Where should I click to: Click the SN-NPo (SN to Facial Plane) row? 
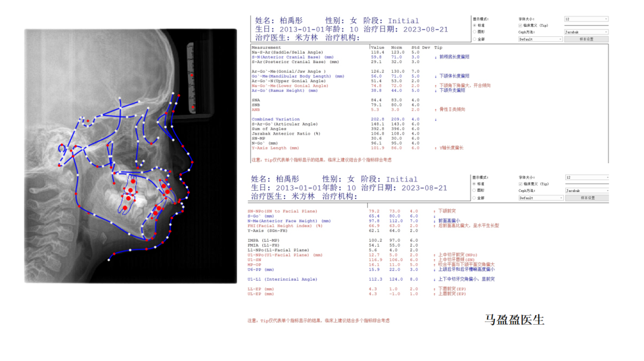(x=352, y=211)
